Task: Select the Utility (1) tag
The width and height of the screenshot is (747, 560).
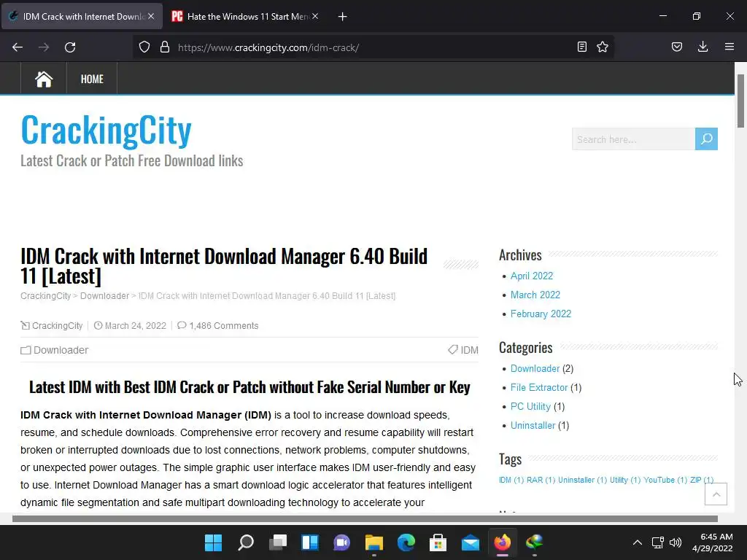Action: [x=625, y=480]
